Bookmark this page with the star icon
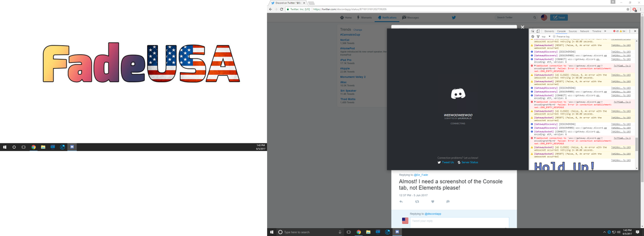The width and height of the screenshot is (644, 236). click(x=628, y=9)
